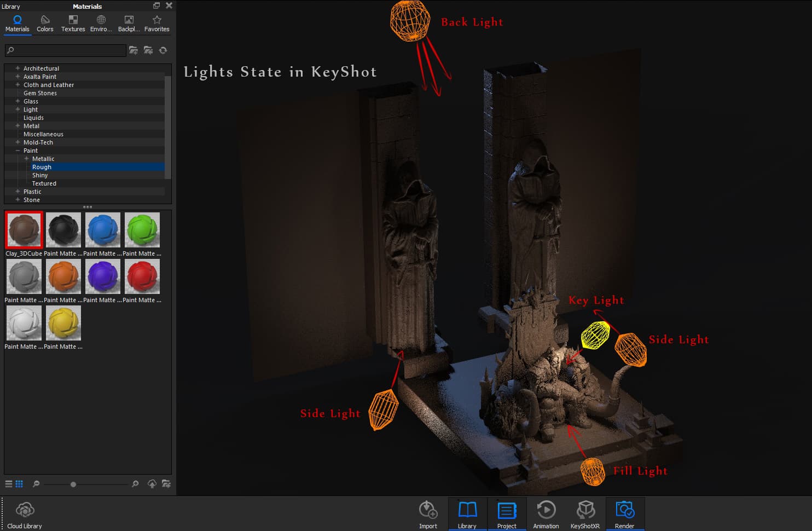Select the white Paint Matte material
812x531 pixels.
pos(24,323)
